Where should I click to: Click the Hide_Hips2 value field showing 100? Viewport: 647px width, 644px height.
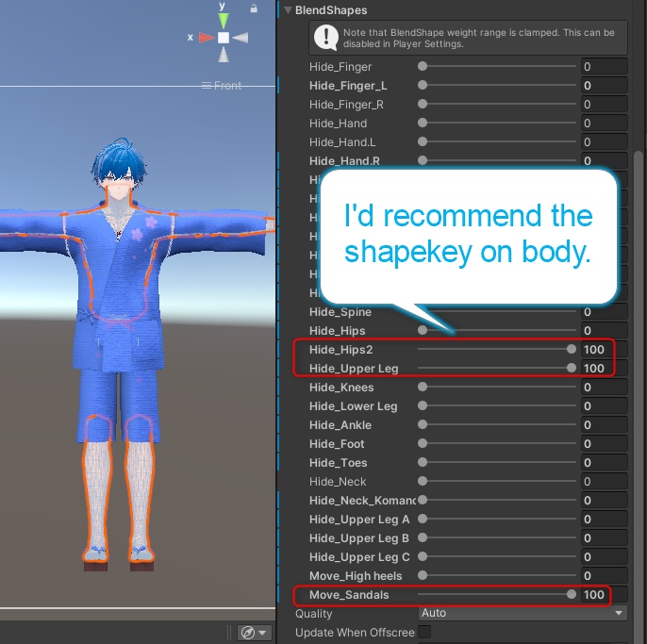point(604,350)
